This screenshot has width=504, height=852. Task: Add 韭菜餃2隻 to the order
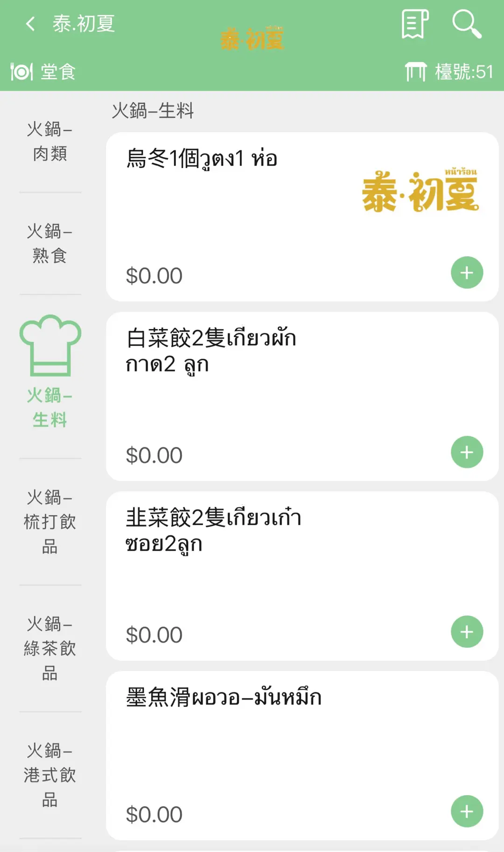(467, 632)
